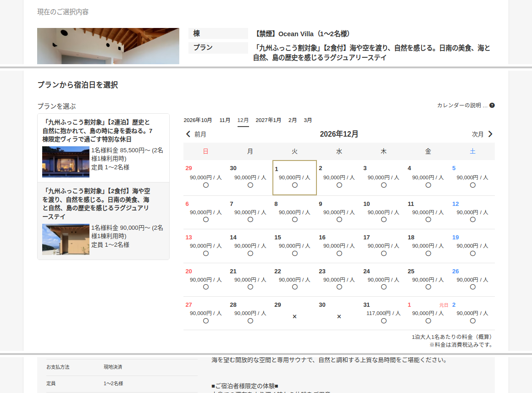The width and height of the screenshot is (532, 393).
Task: Pick the circle under December 17
Action: click(x=384, y=254)
